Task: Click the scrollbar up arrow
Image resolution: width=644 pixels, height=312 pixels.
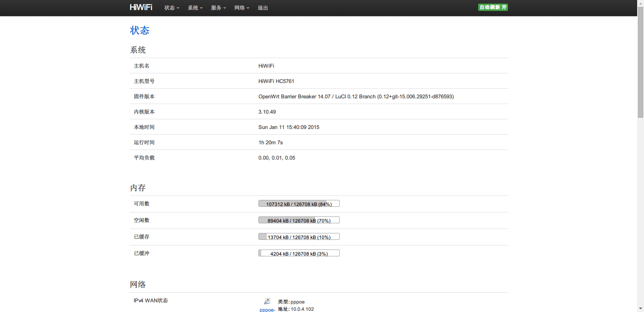Action: (x=640, y=3)
